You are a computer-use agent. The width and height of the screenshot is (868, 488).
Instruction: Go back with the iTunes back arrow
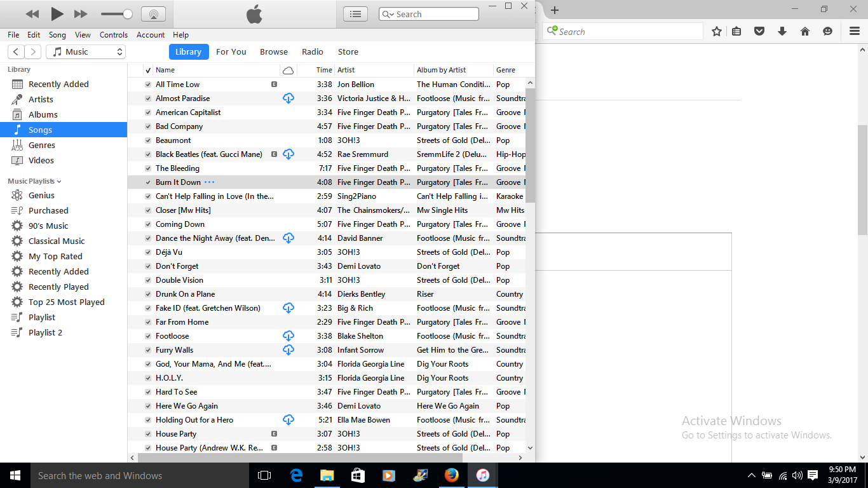(x=17, y=52)
